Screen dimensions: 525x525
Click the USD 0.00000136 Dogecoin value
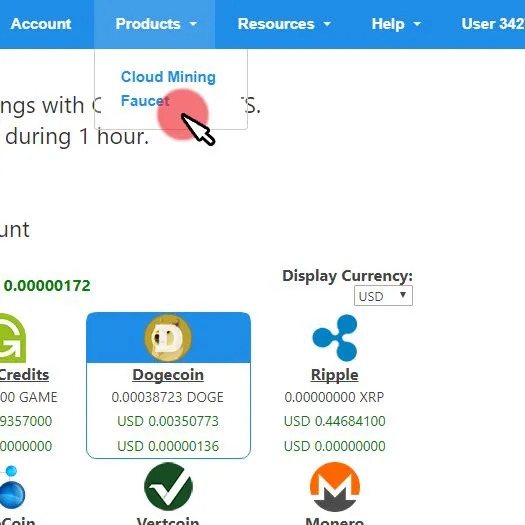coord(168,446)
